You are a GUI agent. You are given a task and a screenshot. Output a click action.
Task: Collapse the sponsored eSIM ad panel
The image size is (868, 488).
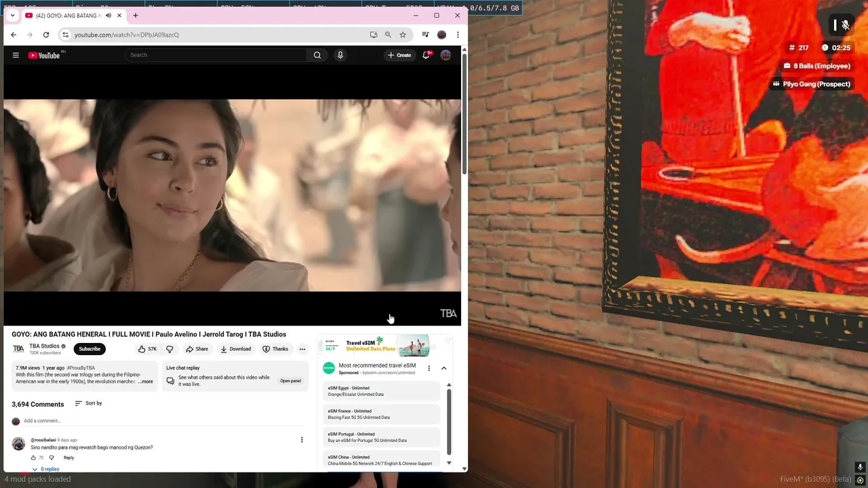[x=443, y=368]
